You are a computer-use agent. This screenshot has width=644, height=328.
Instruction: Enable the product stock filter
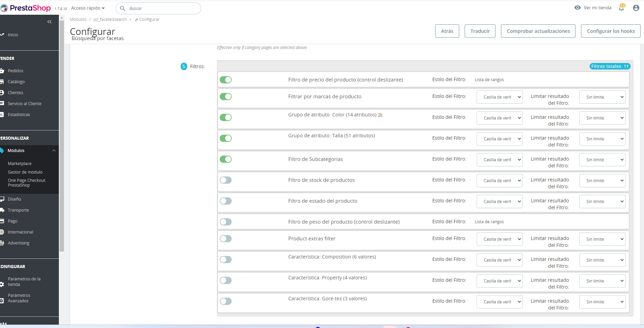[x=226, y=180]
